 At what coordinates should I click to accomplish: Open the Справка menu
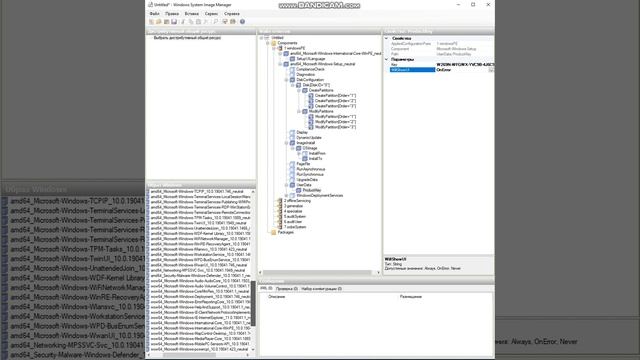231,13
